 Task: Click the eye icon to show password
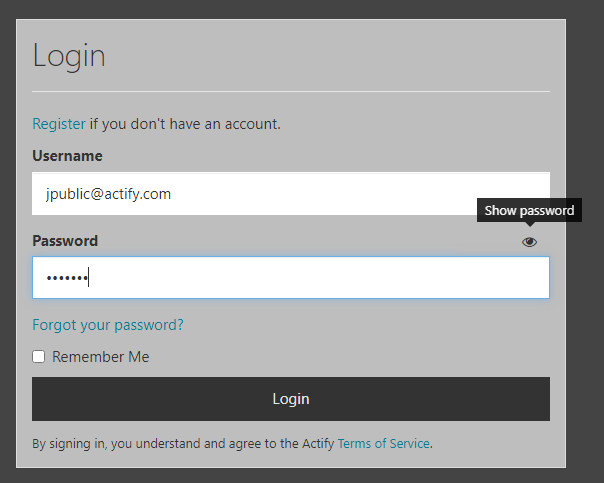(529, 242)
